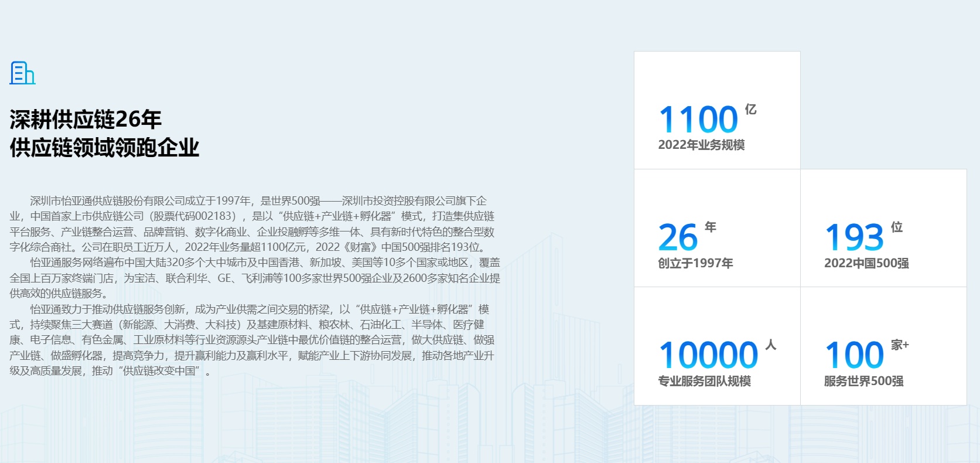Image resolution: width=980 pixels, height=463 pixels.
Task: Click the "亿" unit beside 1100
Action: pyautogui.click(x=750, y=110)
